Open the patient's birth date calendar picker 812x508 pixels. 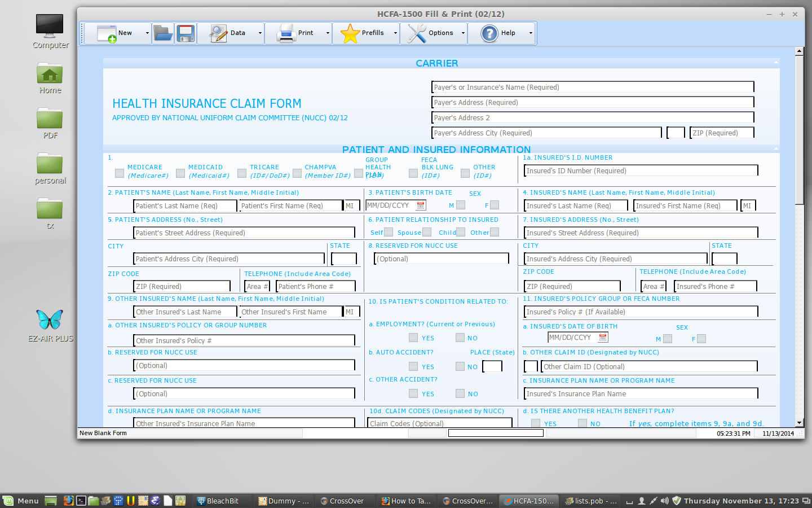pyautogui.click(x=421, y=205)
